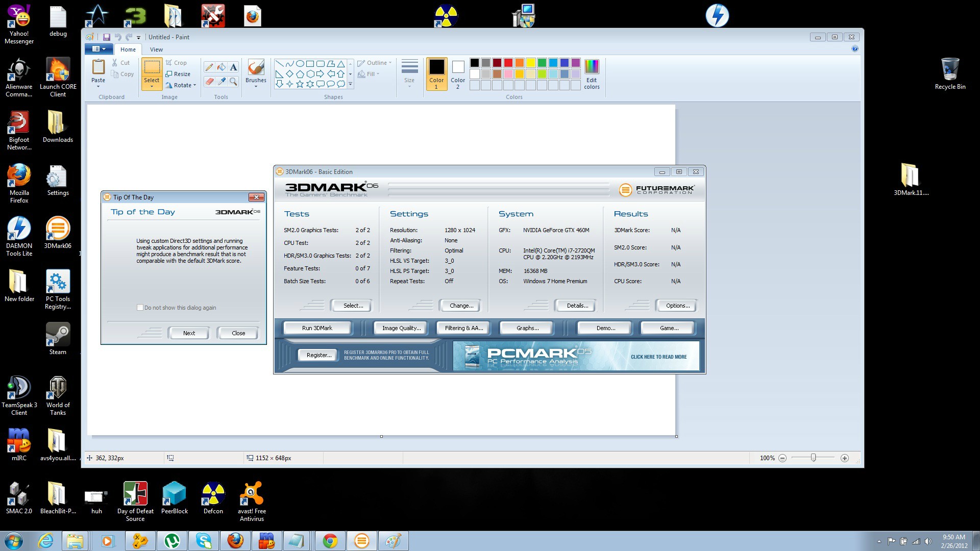This screenshot has height=551, width=980.
Task: Click Register button in 3DMark06
Action: (x=318, y=355)
